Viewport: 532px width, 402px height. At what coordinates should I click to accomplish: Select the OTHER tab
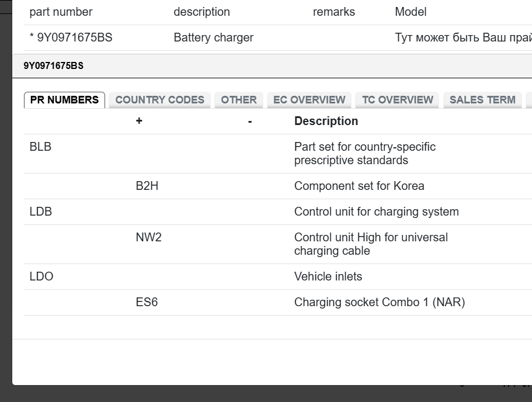pos(238,100)
